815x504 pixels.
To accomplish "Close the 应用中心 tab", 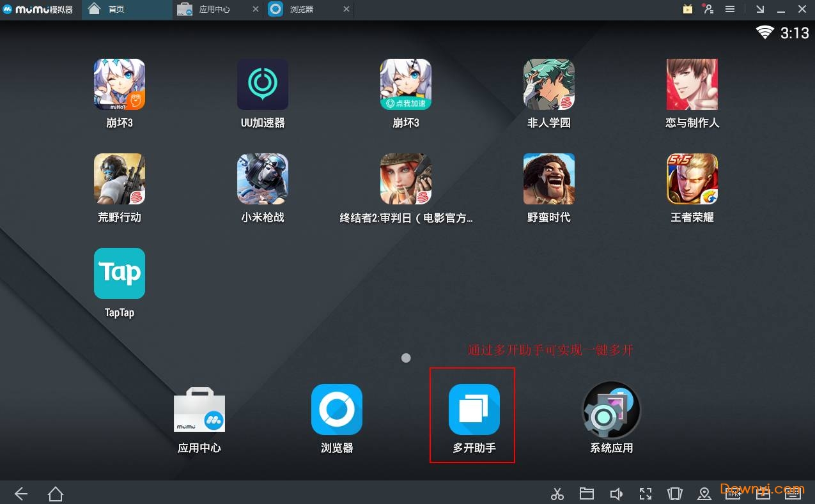I will [256, 10].
